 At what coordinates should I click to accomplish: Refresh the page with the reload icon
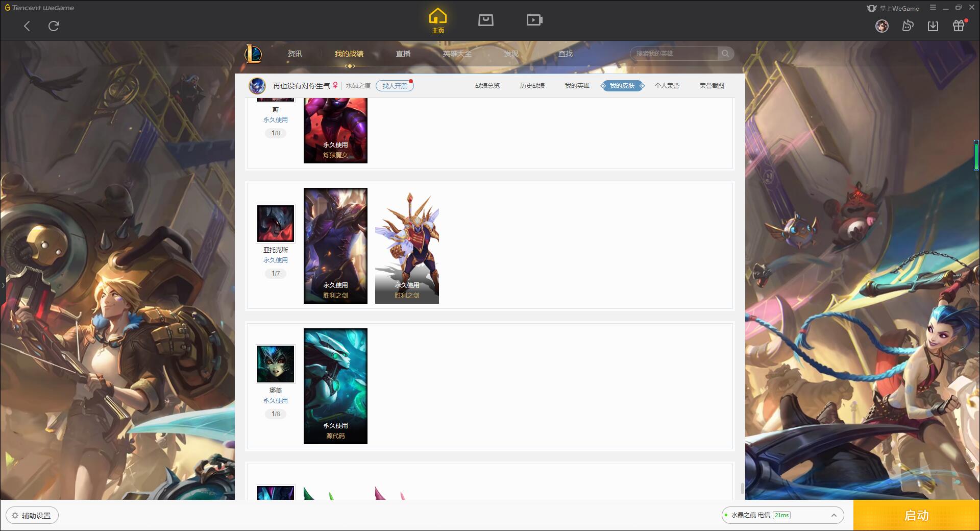coord(54,26)
